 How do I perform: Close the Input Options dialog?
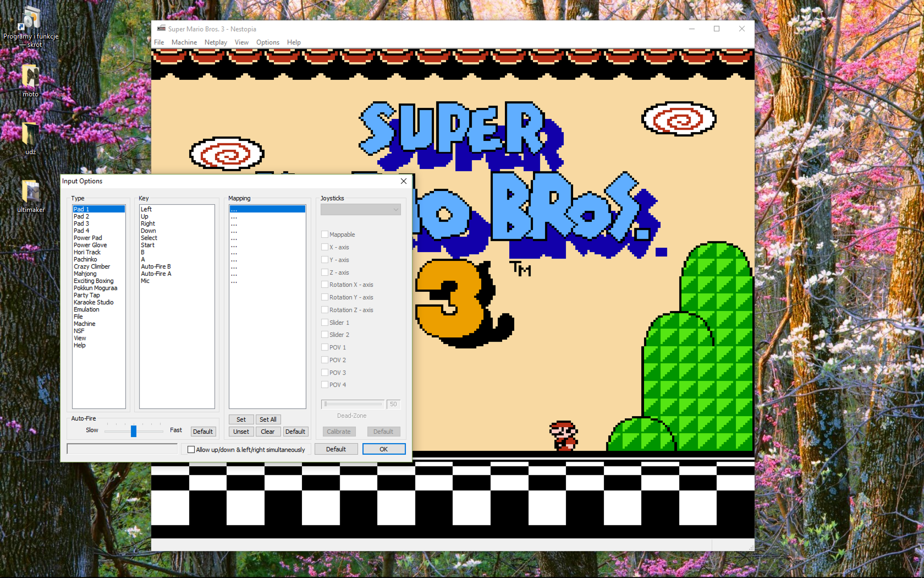coord(403,181)
